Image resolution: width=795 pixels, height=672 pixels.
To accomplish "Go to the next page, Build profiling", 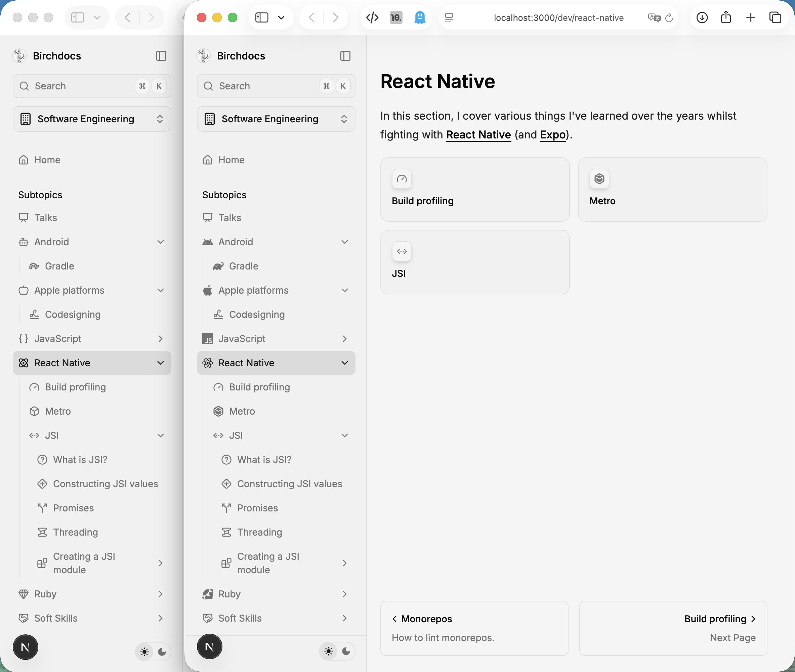I will pyautogui.click(x=673, y=628).
